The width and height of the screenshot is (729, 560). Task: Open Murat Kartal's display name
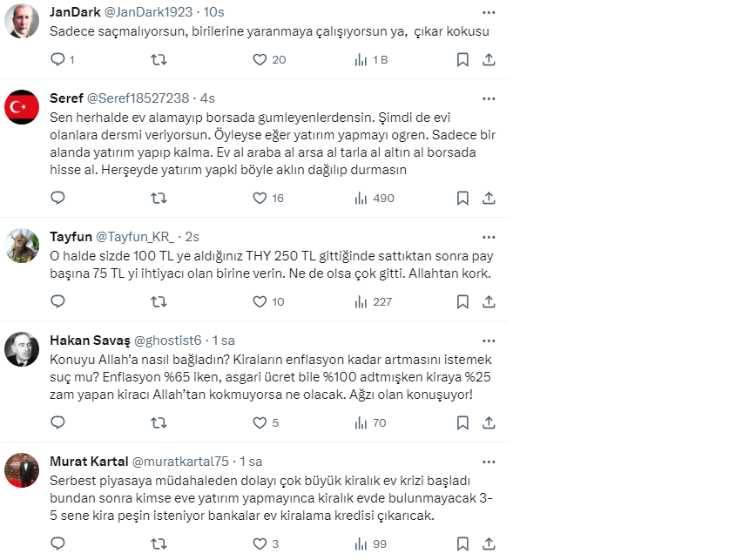click(x=87, y=462)
